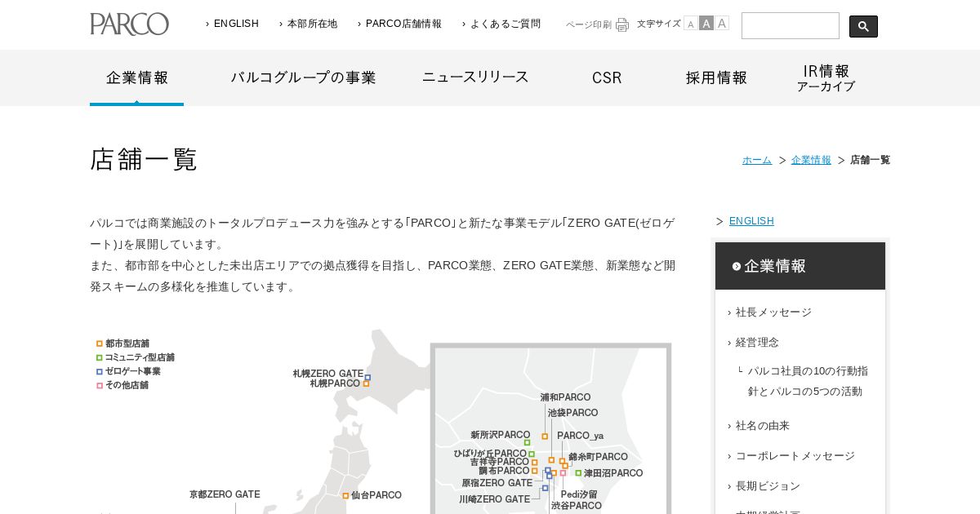Click the 企業情報 sidebar heading

tap(800, 266)
